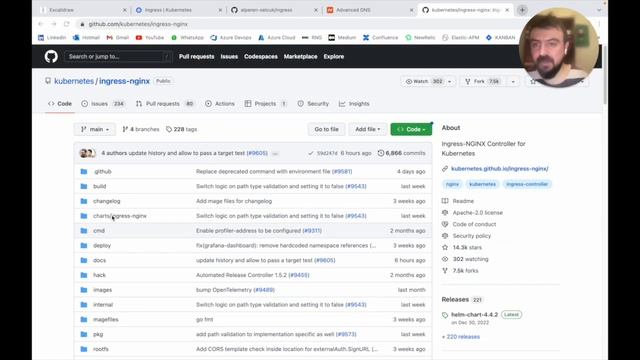Open the Readme link in About

click(x=463, y=201)
